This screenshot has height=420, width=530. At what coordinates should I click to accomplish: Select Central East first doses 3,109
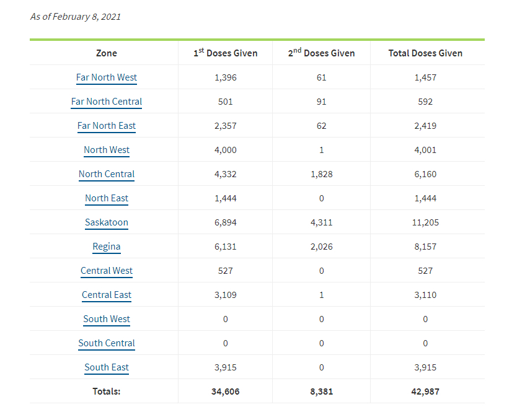point(226,295)
